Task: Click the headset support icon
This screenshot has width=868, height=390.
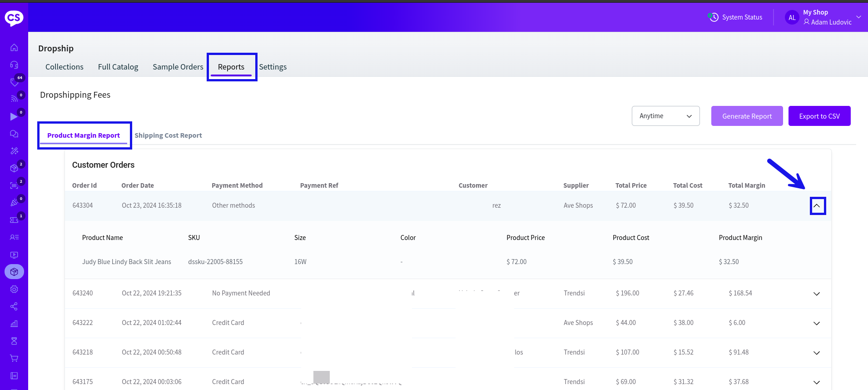Action: [14, 65]
